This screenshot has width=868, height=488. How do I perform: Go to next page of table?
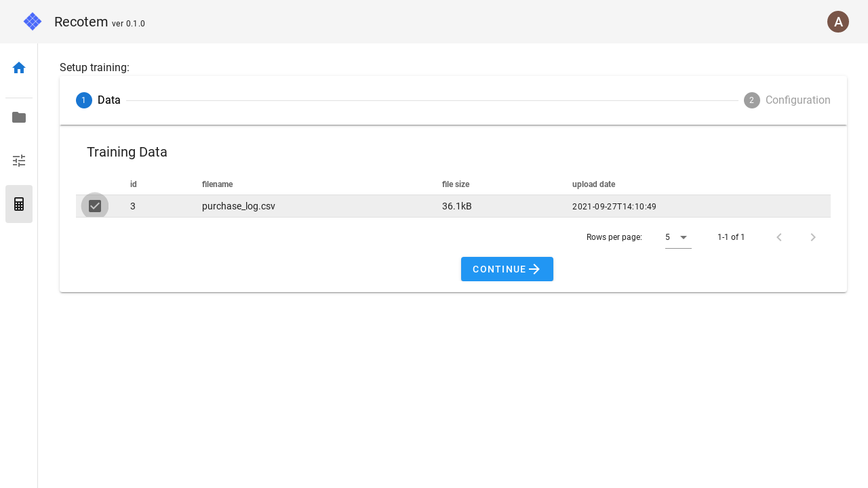click(813, 237)
